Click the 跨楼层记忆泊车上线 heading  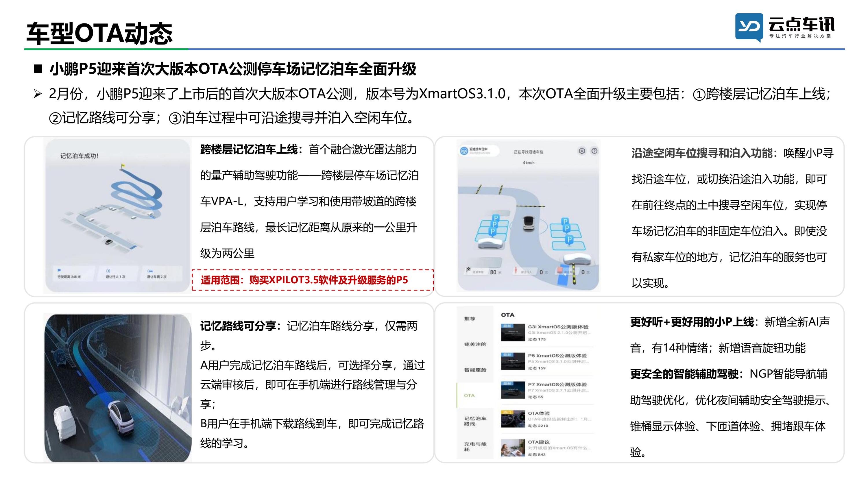[x=249, y=149]
